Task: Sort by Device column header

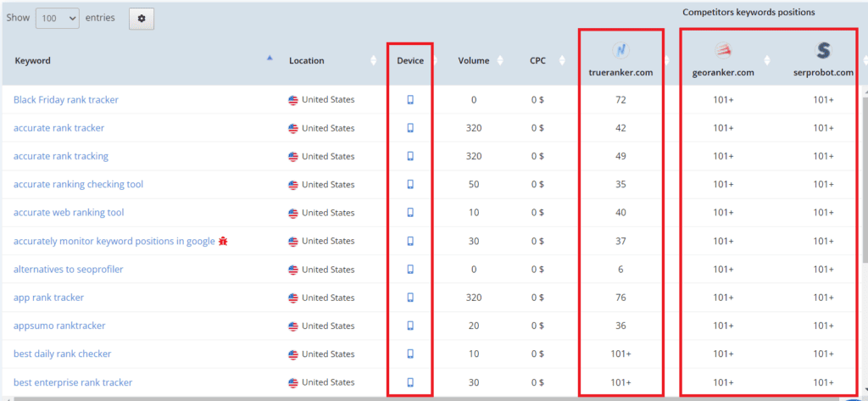Action: 410,61
